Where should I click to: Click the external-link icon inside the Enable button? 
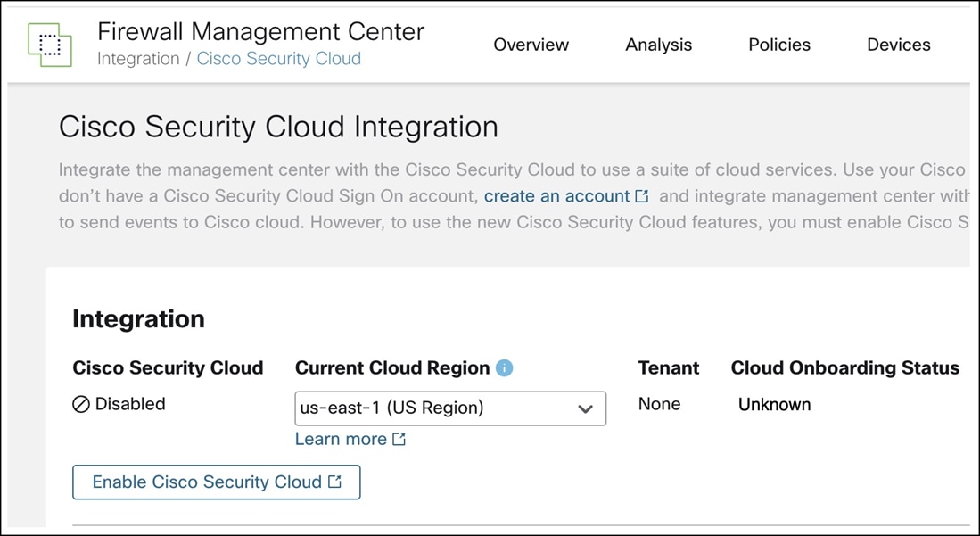coord(334,482)
